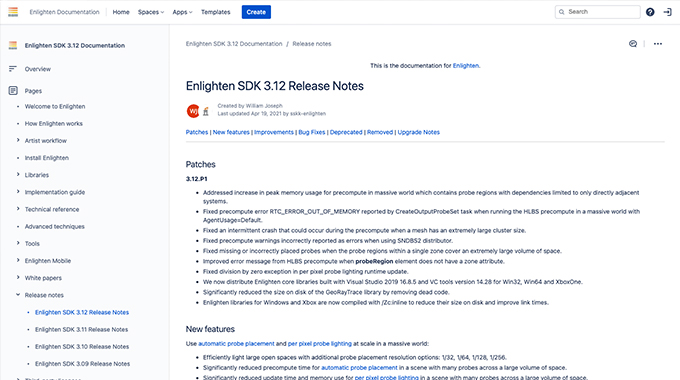The height and width of the screenshot is (380, 680).
Task: Open Install Enlighten page
Action: click(47, 158)
